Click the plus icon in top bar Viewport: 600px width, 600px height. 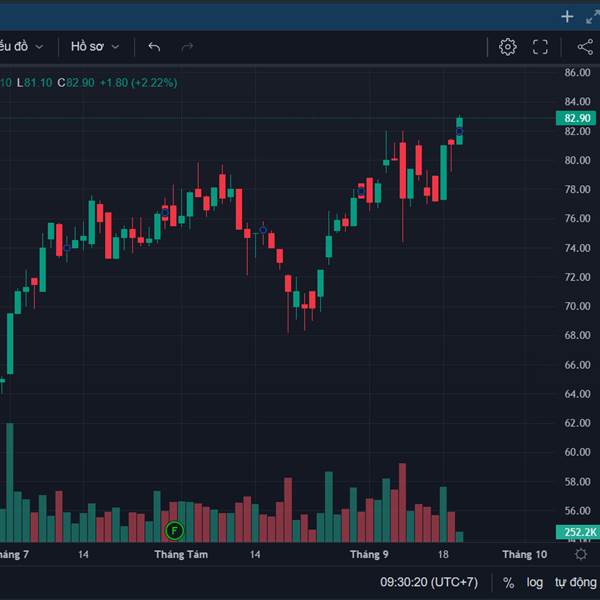567,17
